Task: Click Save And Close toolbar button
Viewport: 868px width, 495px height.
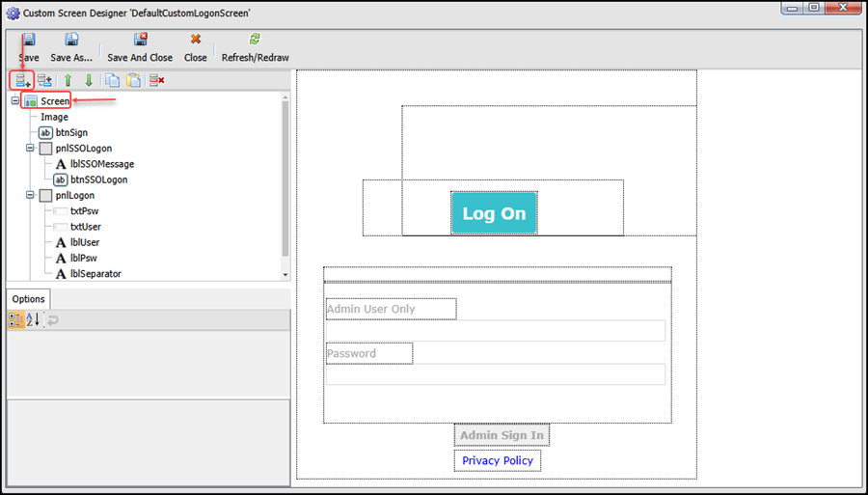Action: coord(140,47)
